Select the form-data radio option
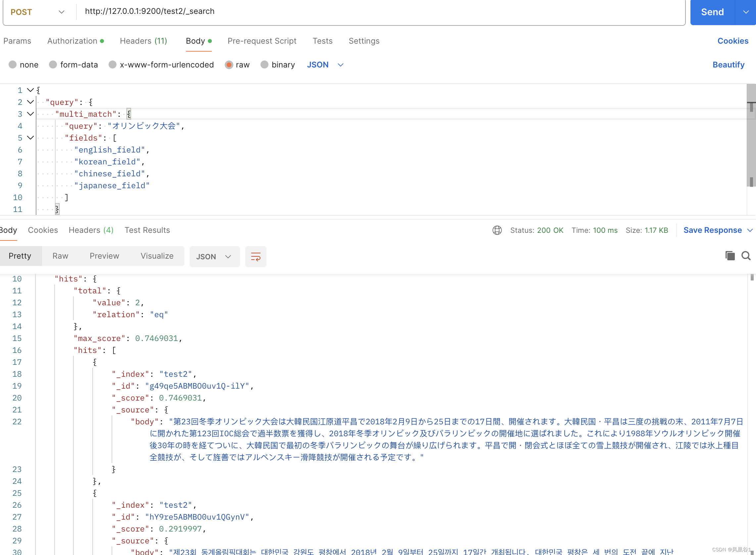 (53, 64)
